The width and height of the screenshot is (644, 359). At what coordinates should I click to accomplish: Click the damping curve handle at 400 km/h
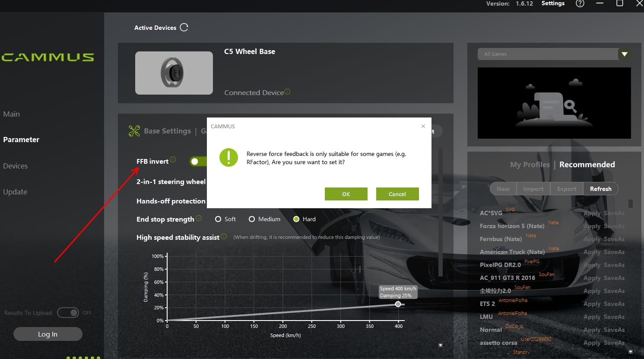(398, 304)
